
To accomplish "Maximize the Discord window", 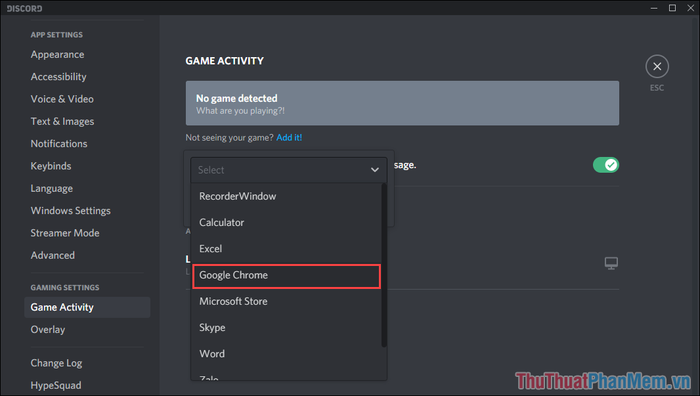I will click(672, 8).
